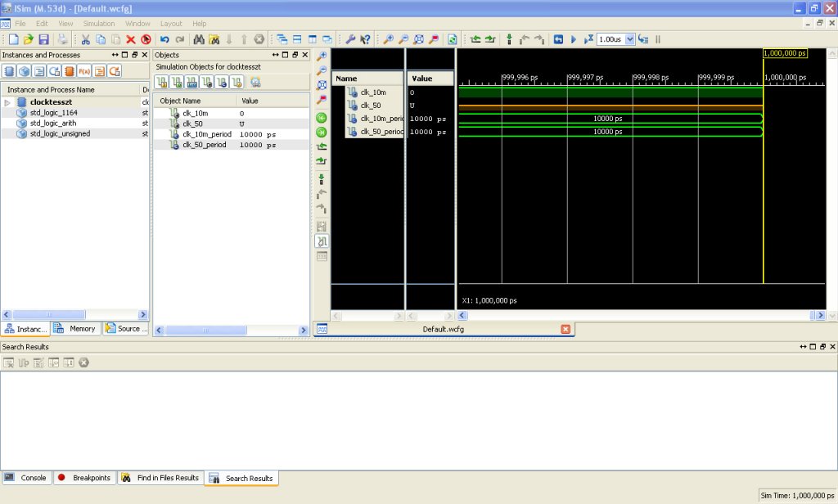Open the simulation run time dropdown

(x=629, y=39)
